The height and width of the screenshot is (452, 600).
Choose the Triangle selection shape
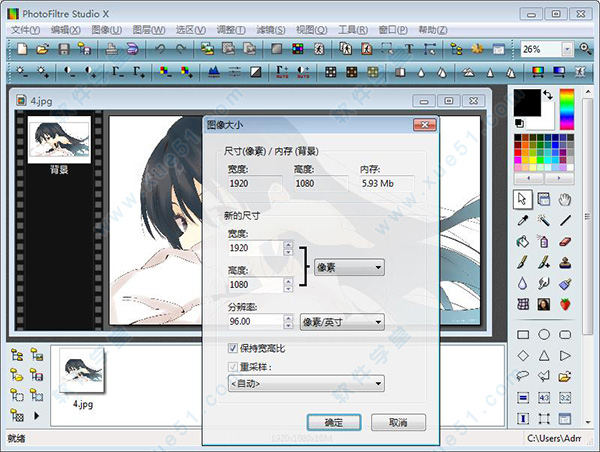544,356
